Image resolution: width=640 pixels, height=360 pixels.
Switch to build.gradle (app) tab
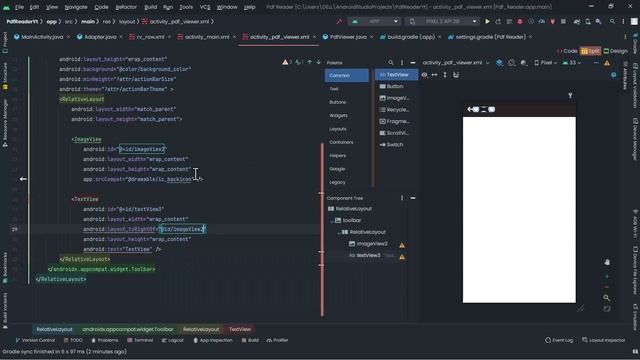[x=411, y=37]
